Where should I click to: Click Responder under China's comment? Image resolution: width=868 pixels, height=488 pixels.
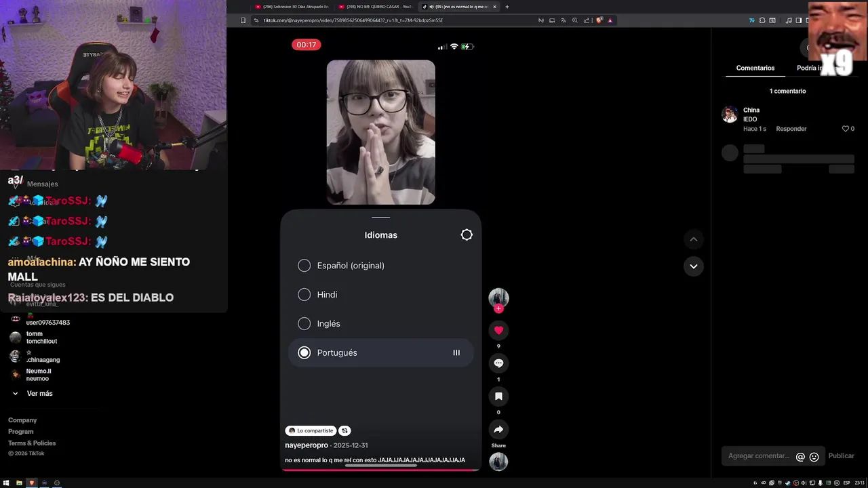click(791, 129)
